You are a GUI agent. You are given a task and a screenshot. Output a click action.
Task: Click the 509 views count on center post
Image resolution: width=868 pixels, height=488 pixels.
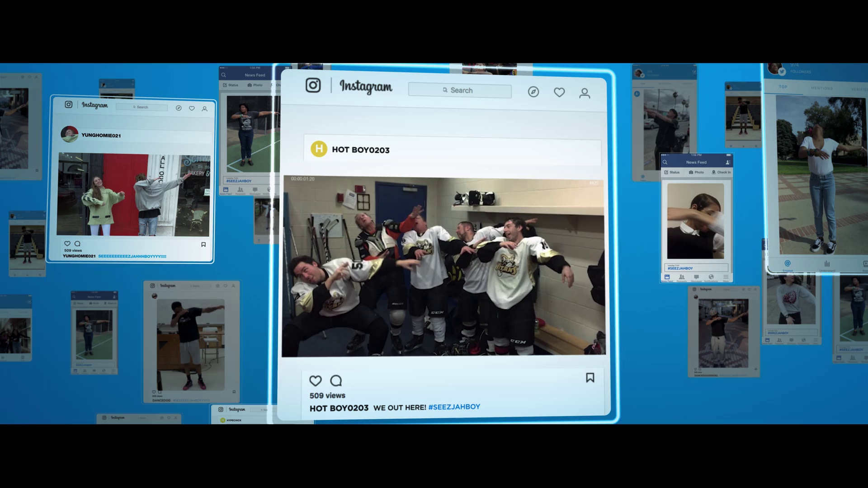pos(327,395)
